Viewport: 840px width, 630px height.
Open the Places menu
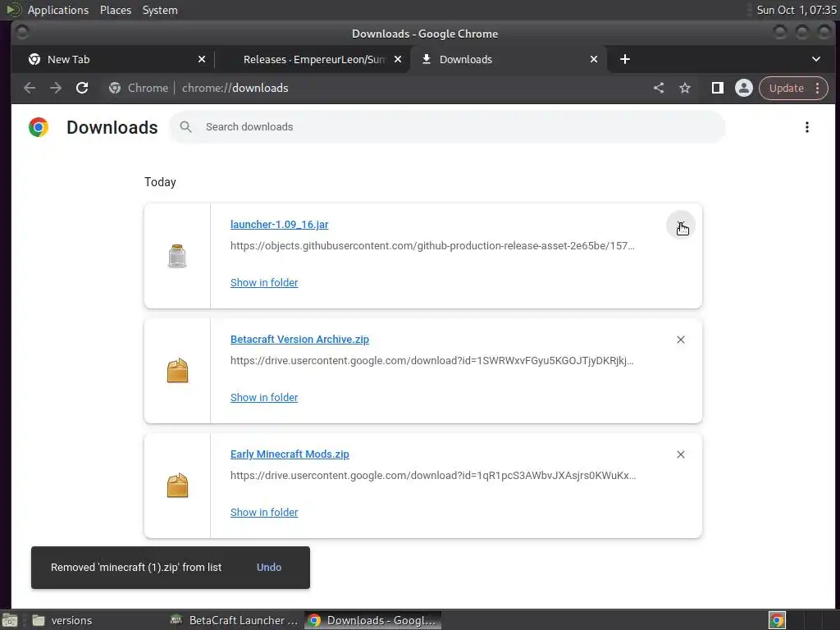click(115, 10)
